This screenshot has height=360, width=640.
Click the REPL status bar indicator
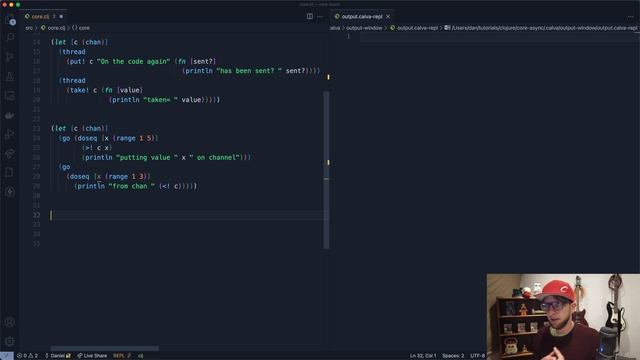pyautogui.click(x=122, y=356)
